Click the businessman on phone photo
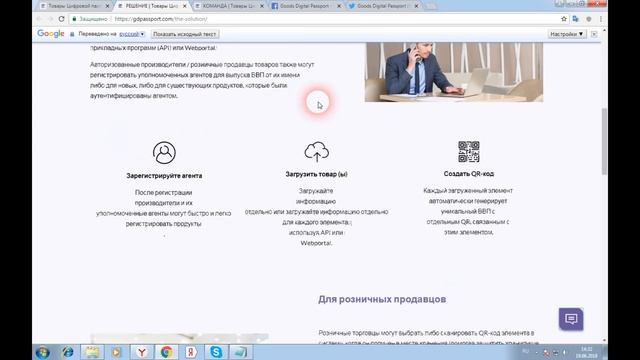The image size is (640, 360). pyautogui.click(x=454, y=72)
